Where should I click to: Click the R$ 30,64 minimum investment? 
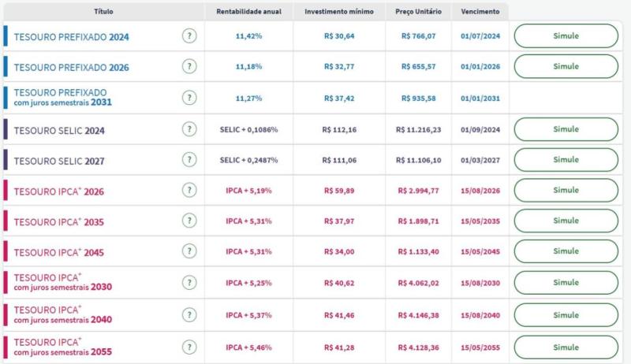[x=339, y=36]
